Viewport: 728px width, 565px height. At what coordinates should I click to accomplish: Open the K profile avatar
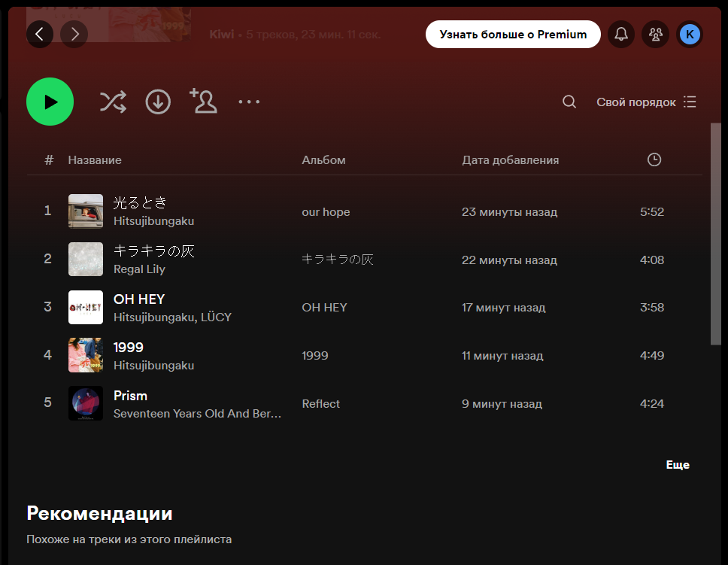tap(690, 34)
